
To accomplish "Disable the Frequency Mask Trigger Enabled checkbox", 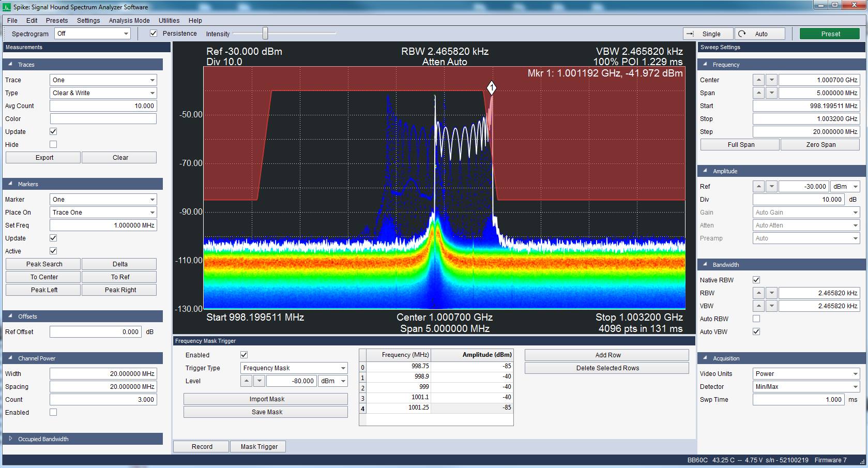I will click(x=243, y=355).
